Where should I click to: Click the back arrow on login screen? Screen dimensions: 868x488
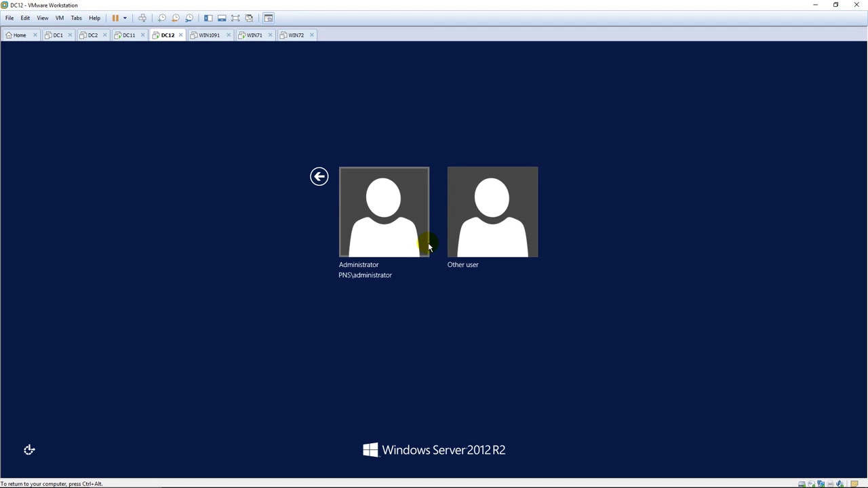[x=319, y=176]
